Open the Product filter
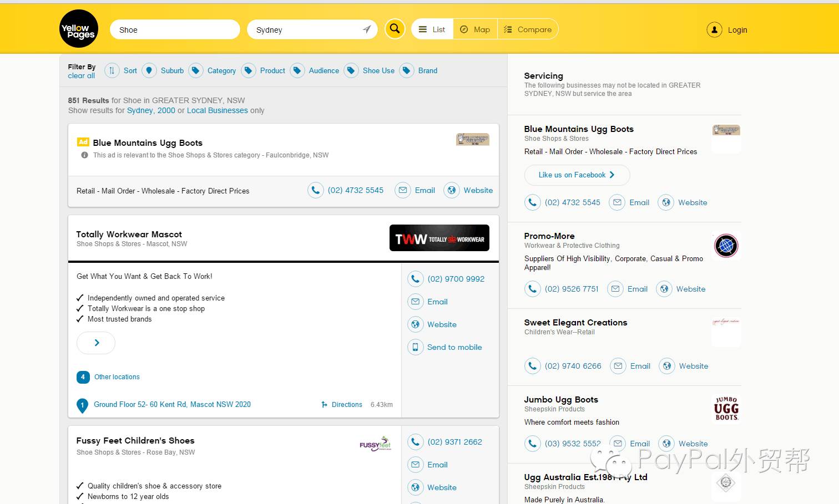The height and width of the screenshot is (504, 839). pos(272,70)
